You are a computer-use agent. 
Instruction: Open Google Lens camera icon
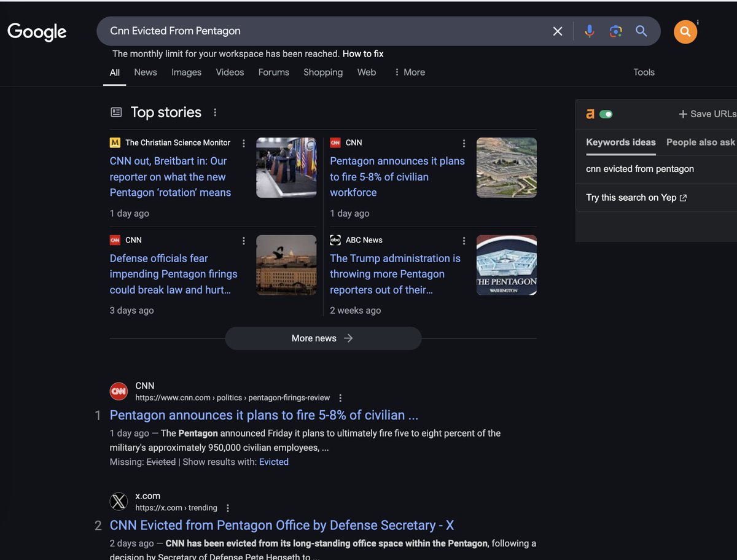pyautogui.click(x=615, y=31)
